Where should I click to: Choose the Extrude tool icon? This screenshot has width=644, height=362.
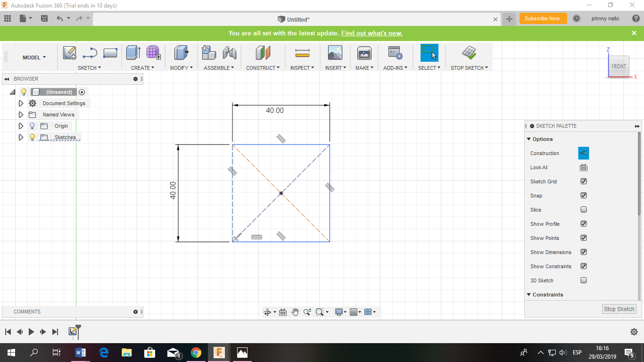[133, 52]
